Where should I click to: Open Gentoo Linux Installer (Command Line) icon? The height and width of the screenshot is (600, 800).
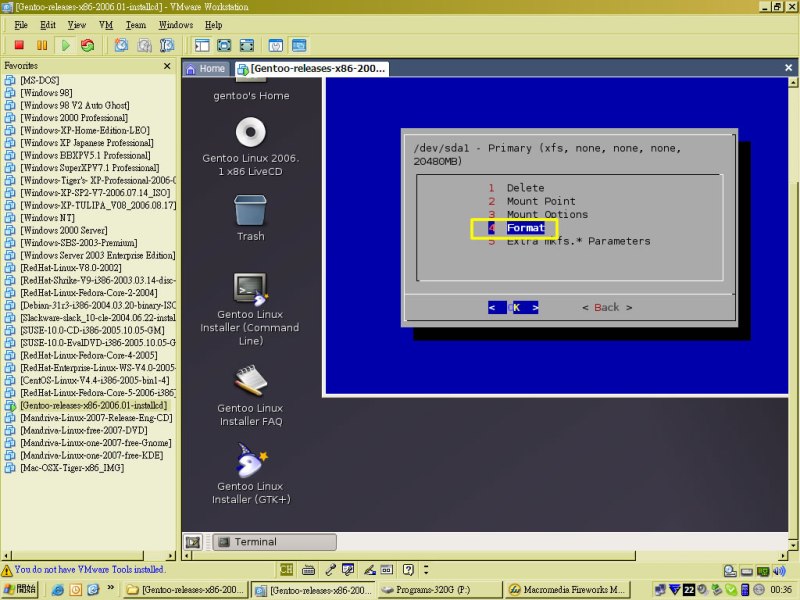(250, 309)
